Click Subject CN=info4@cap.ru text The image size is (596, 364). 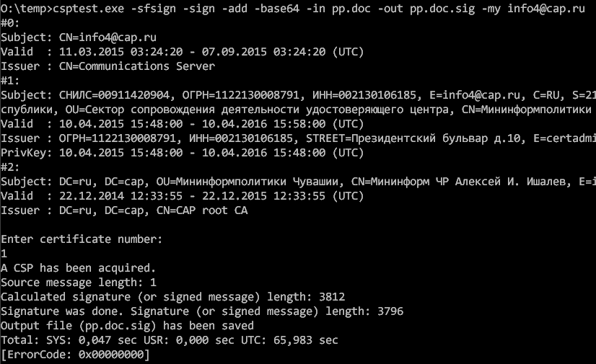79,37
